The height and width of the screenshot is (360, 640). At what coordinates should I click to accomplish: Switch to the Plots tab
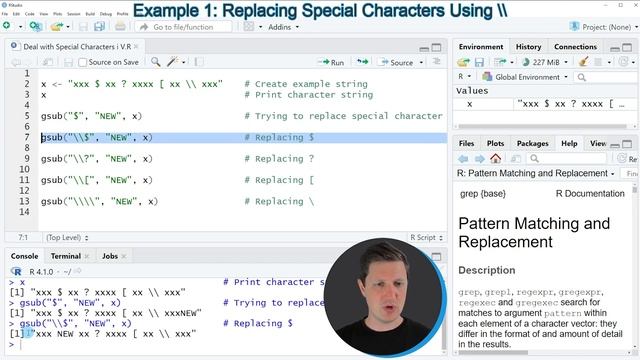coord(495,143)
